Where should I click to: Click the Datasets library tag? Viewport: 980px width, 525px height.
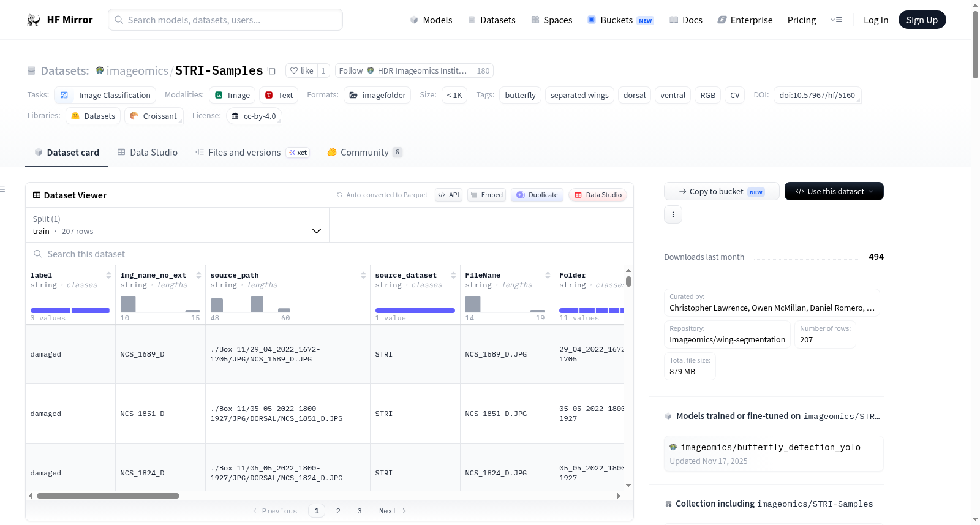[x=93, y=116]
